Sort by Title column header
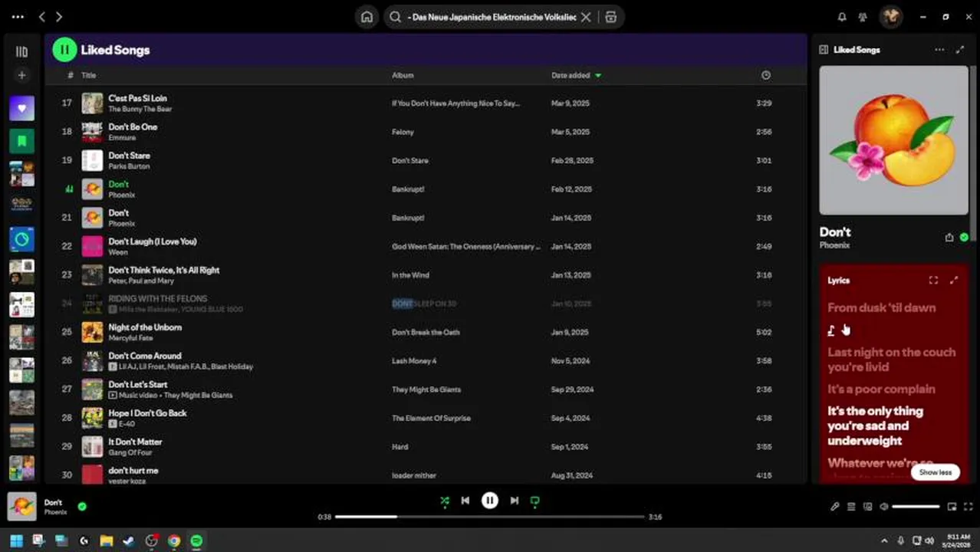The image size is (980, 552). pos(89,75)
